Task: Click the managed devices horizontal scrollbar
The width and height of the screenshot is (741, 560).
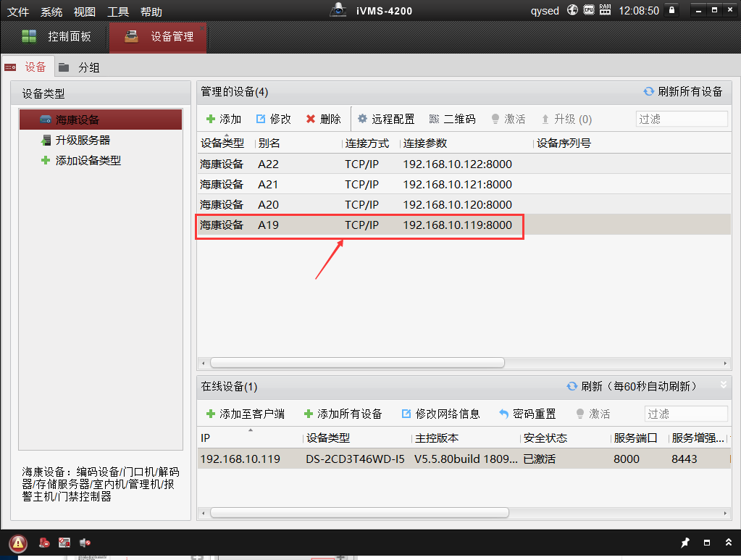Action: coord(356,362)
